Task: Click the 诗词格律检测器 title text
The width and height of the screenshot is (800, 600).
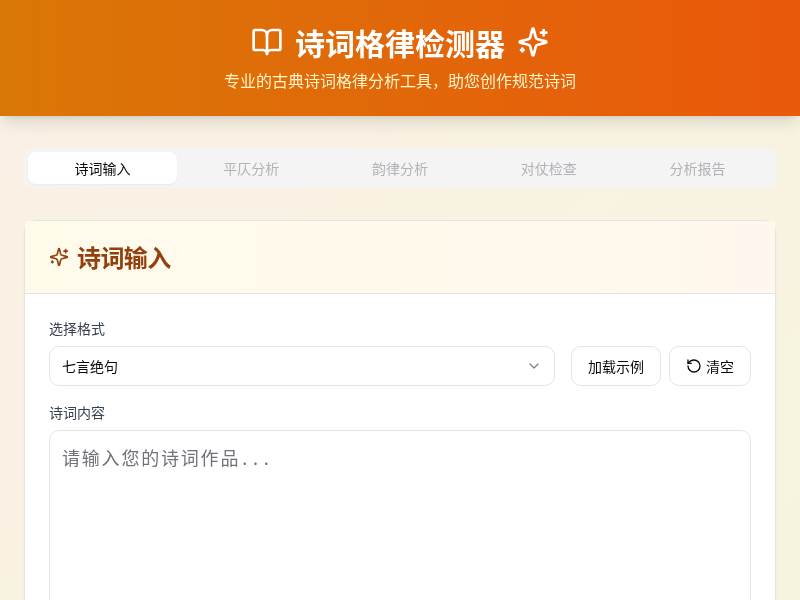Action: click(x=400, y=44)
